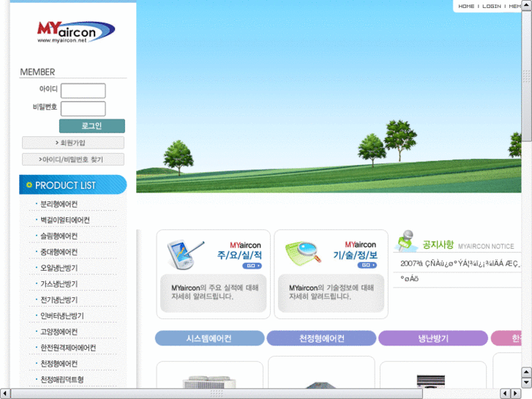Open 인버터냉난방기 in product list
The height and width of the screenshot is (399, 532).
tap(61, 316)
